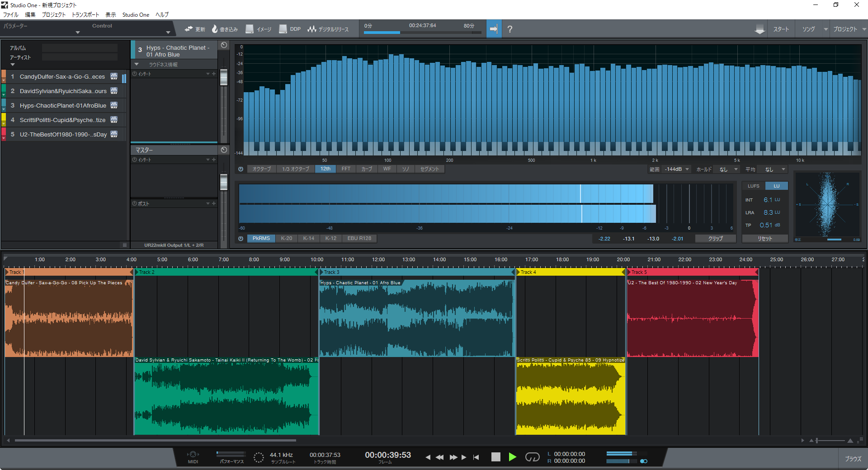This screenshot has height=470, width=868.
Task: Return to start with the bar-arrow button
Action: [x=476, y=457]
